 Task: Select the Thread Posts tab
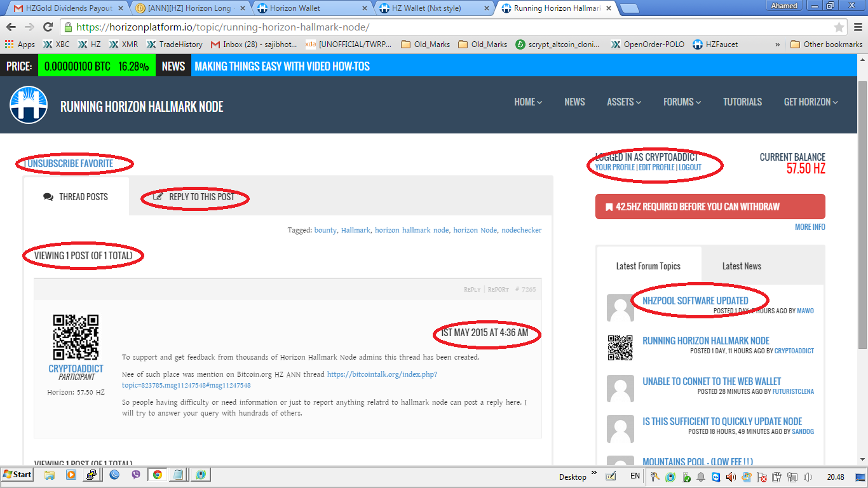[76, 197]
